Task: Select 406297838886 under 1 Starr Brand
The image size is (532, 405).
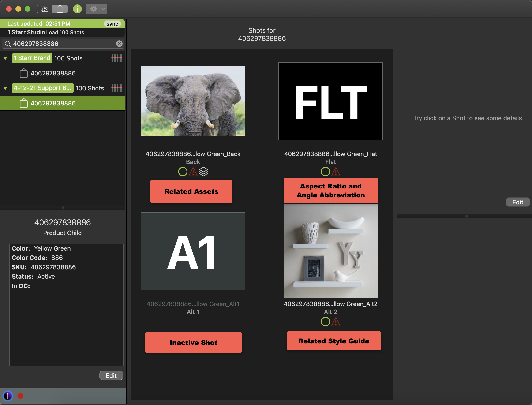Action: tap(53, 73)
